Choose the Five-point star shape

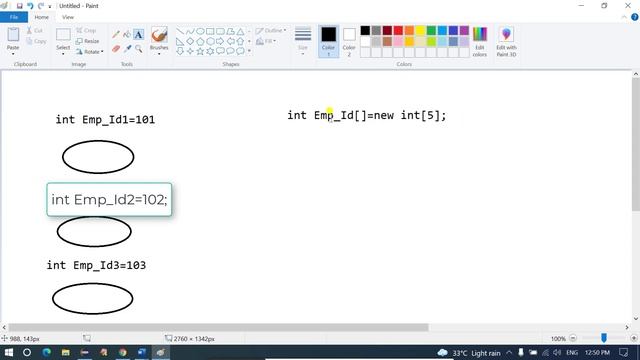(x=200, y=51)
